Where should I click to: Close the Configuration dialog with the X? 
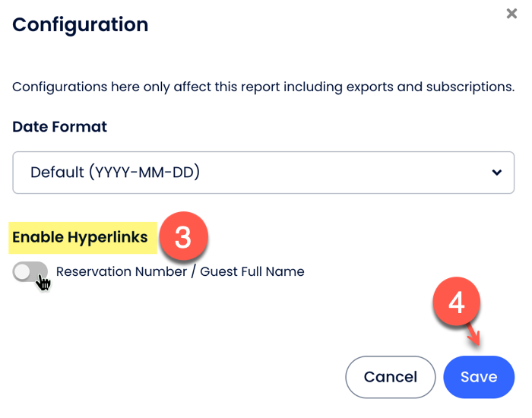(511, 14)
